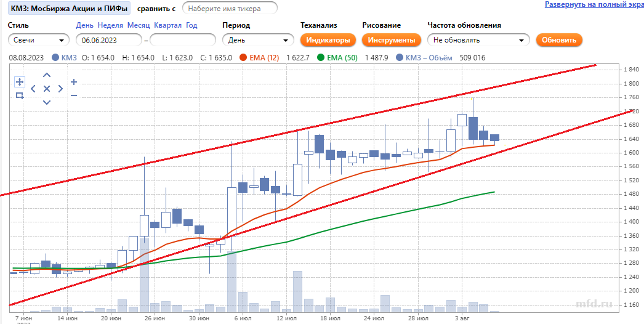The height and width of the screenshot is (324, 644).
Task: Click the empty end date field
Action: (x=183, y=40)
